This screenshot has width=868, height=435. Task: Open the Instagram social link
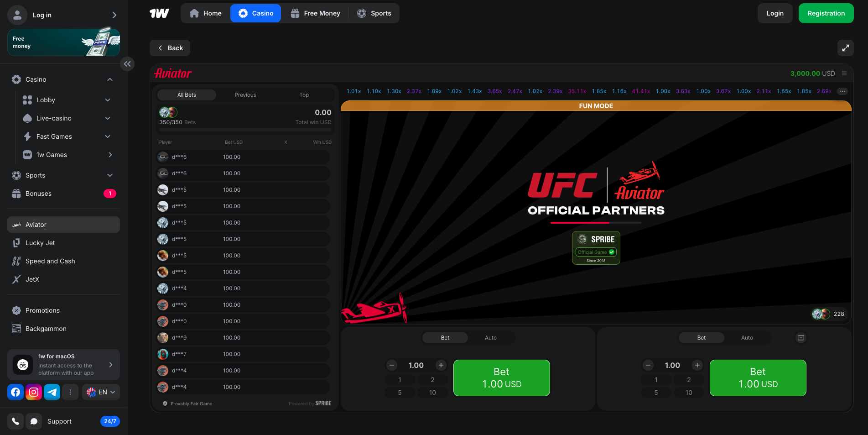34,392
